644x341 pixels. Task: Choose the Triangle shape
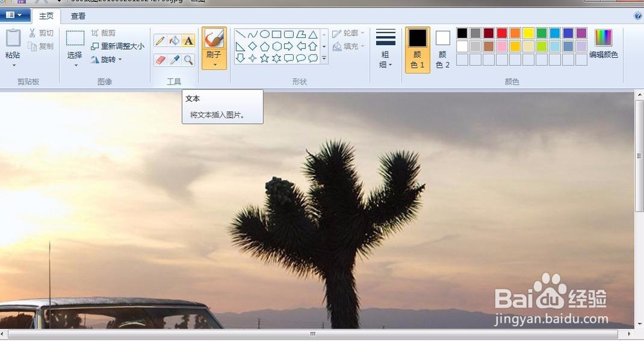click(313, 34)
